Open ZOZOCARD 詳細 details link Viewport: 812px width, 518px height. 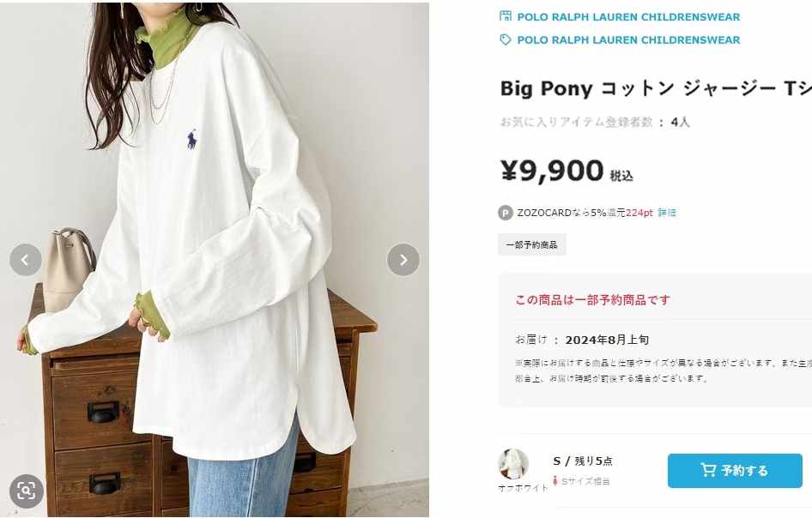(667, 213)
